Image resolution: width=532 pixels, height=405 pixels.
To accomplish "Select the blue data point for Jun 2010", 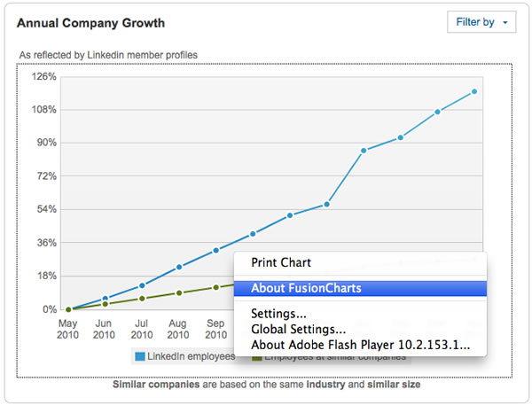I will point(105,299).
